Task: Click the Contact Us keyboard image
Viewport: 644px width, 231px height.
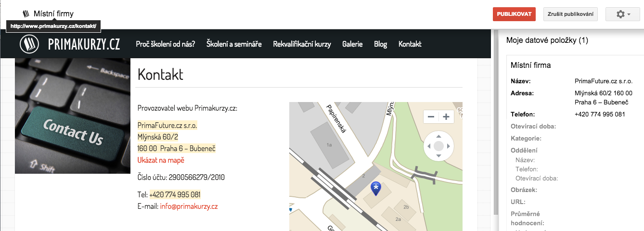Action: pyautogui.click(x=73, y=116)
